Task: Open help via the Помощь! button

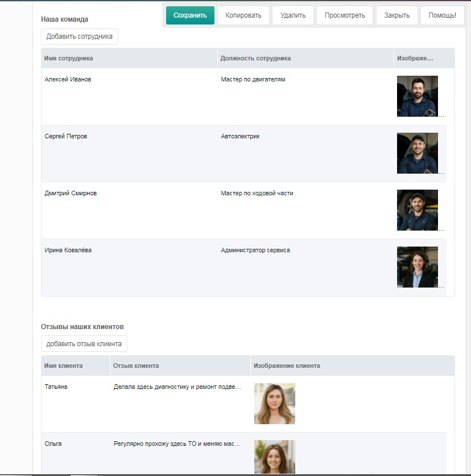Action: [442, 15]
